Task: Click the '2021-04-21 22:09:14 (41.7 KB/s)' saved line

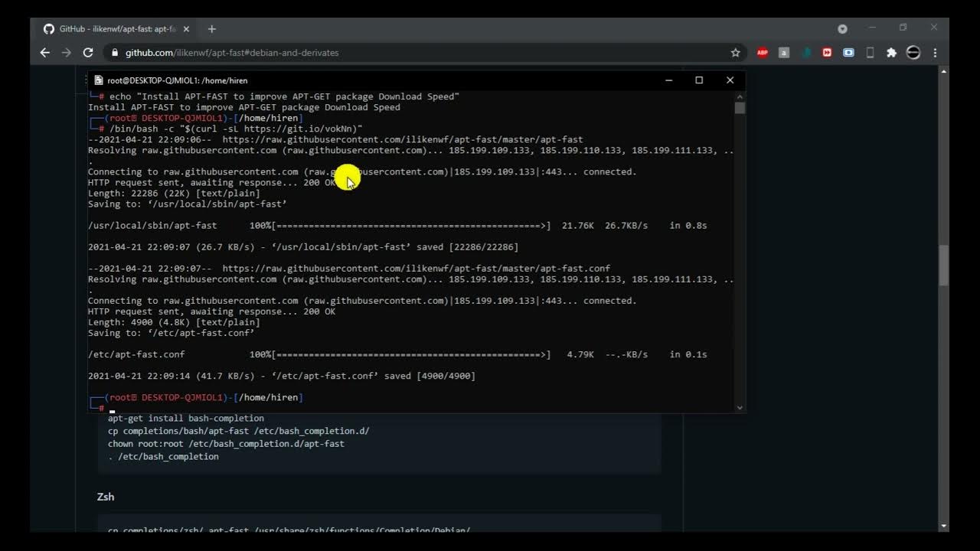Action: tap(282, 376)
